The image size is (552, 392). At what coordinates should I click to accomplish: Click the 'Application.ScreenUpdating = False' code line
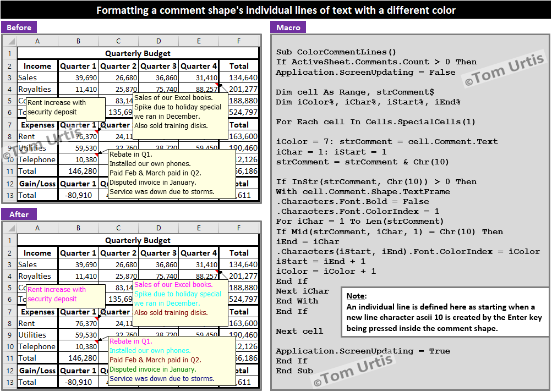(365, 72)
